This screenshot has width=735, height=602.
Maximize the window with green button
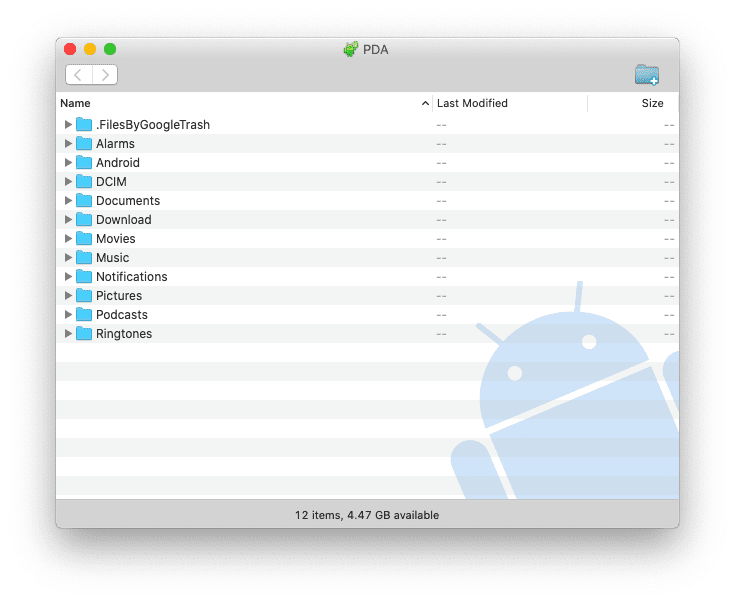110,49
